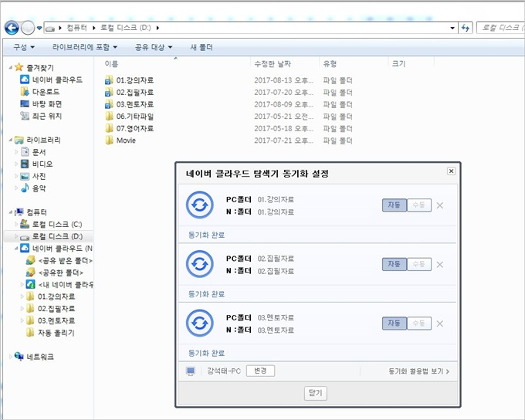
Task: Click the sync icon for 01.강의자료
Action: click(x=200, y=205)
